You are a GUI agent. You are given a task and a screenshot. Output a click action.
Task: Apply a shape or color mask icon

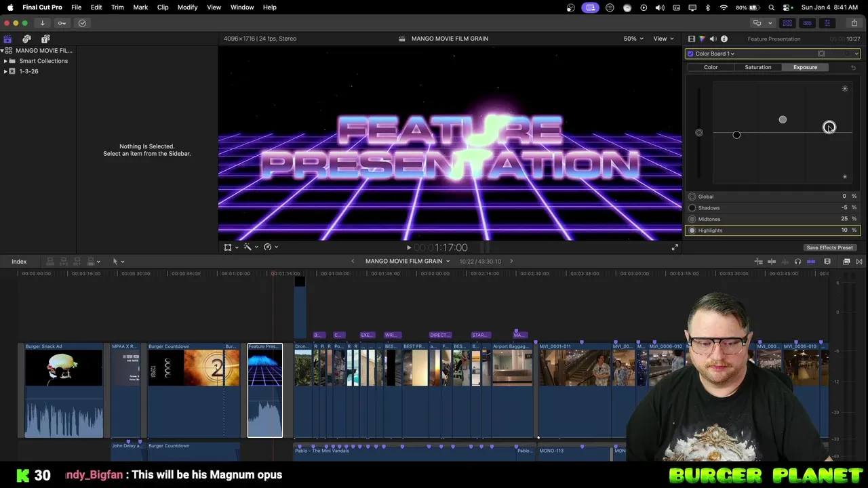(x=821, y=54)
